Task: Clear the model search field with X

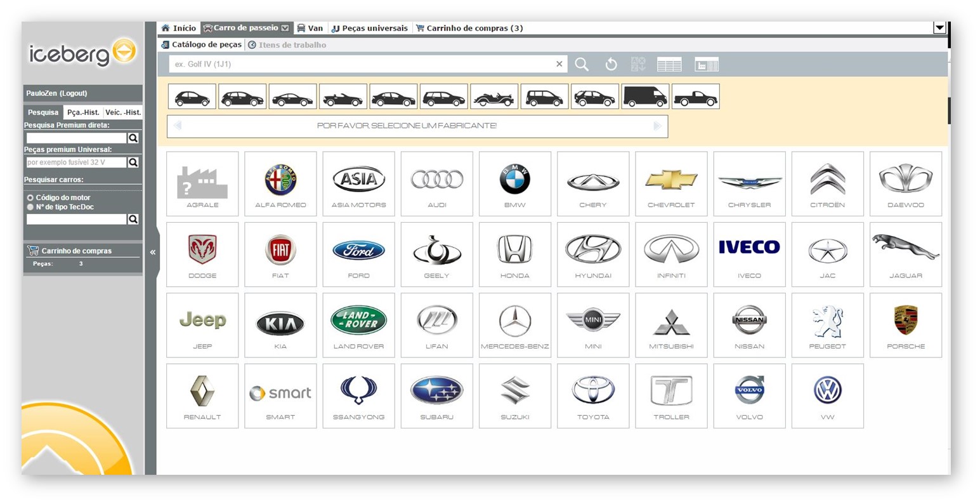Action: click(x=559, y=64)
